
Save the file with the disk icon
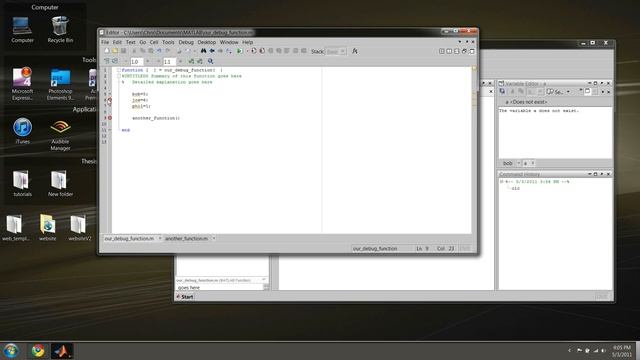pos(123,51)
